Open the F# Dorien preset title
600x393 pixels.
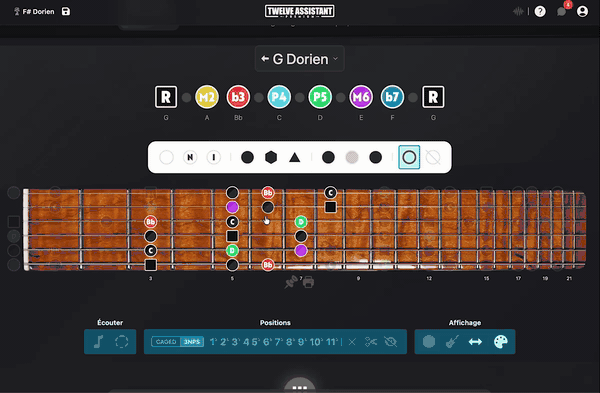(x=38, y=11)
